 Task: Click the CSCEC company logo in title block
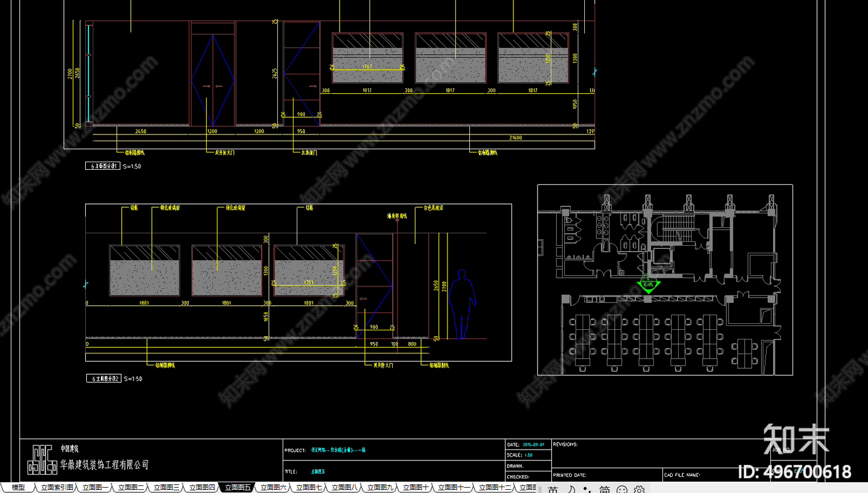42,460
